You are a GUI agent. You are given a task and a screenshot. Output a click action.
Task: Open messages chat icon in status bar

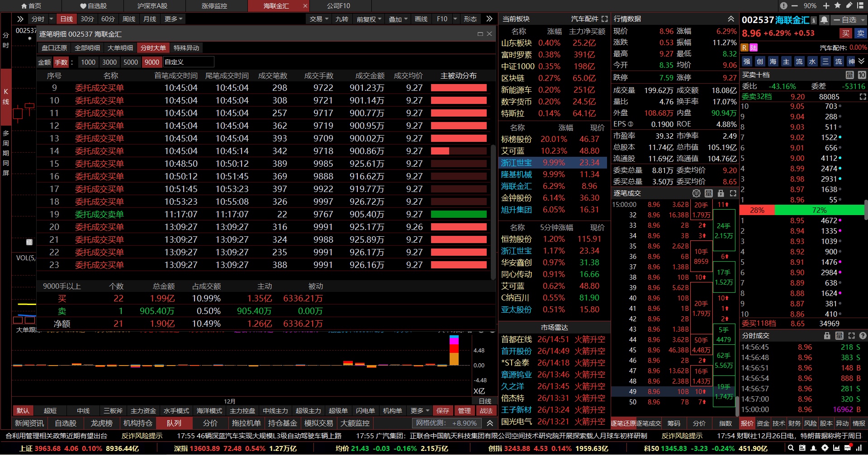coord(847,448)
